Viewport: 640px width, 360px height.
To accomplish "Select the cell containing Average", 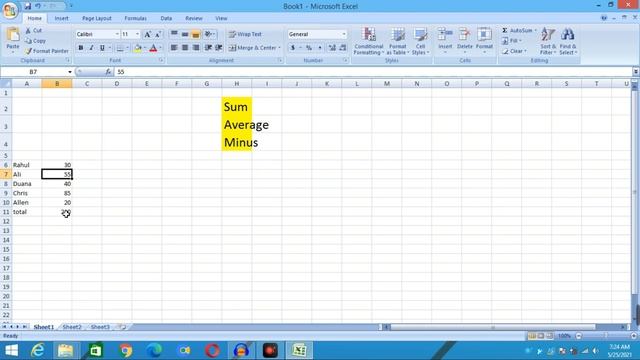I will click(237, 125).
